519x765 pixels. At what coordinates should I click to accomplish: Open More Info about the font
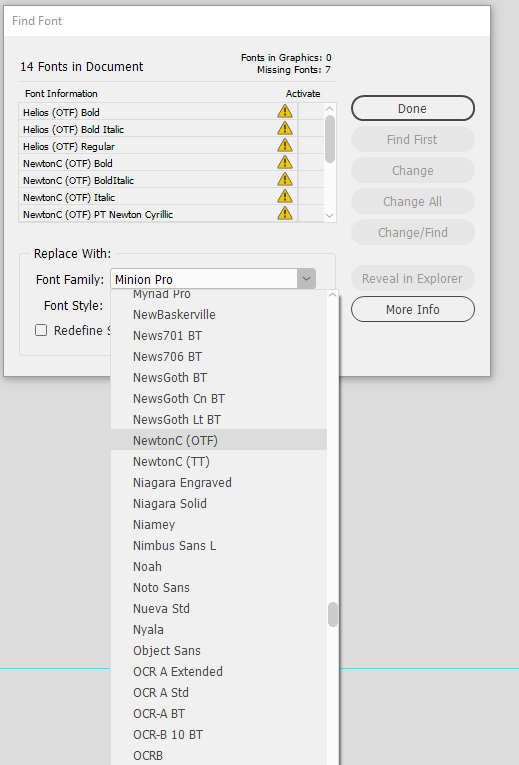pos(413,309)
